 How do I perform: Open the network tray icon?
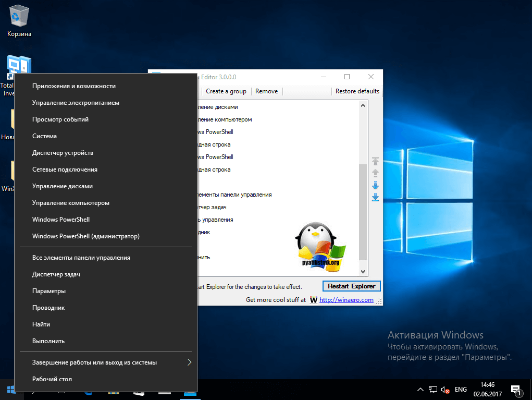click(x=433, y=390)
